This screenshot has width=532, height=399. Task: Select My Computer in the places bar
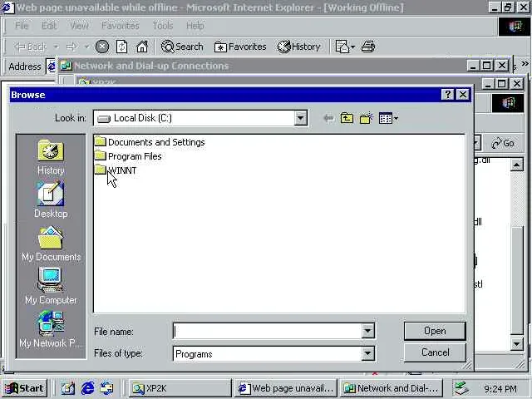pyautogui.click(x=51, y=286)
